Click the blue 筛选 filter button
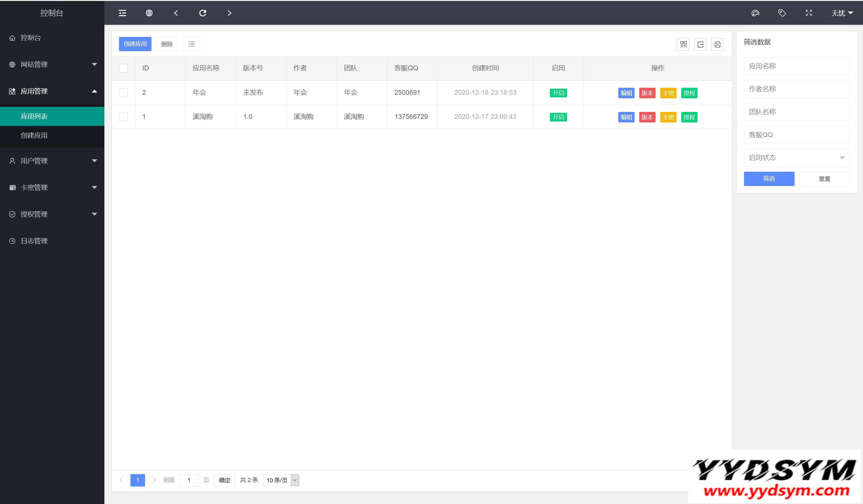The width and height of the screenshot is (863, 504). click(x=769, y=179)
